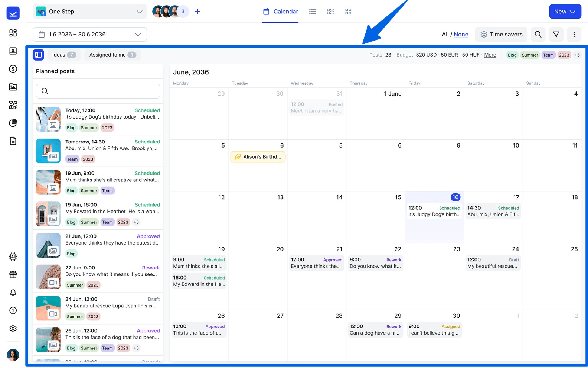588x368 pixels.
Task: Toggle the planned posts side panel
Action: (38, 55)
